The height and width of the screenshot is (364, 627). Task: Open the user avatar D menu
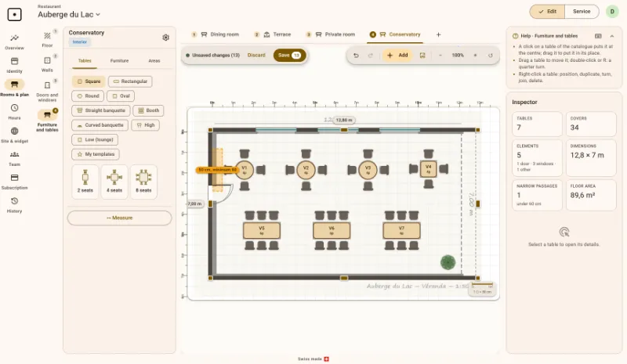tap(612, 12)
